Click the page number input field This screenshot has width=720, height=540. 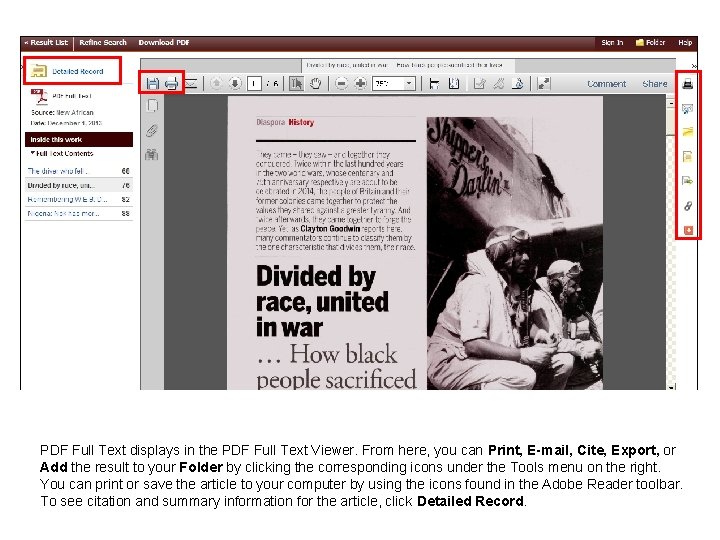point(254,84)
